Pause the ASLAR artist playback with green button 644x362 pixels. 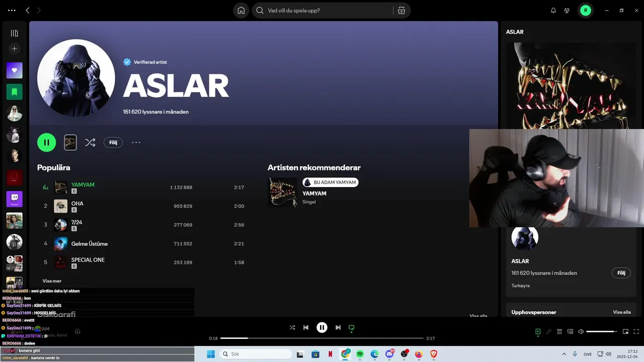tap(46, 142)
